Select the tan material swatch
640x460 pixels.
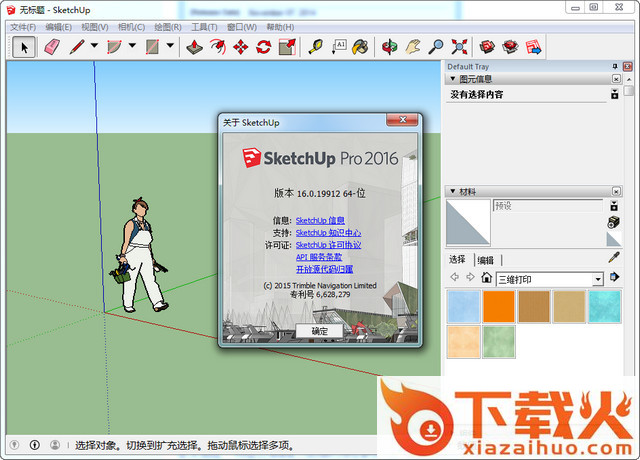tap(569, 306)
